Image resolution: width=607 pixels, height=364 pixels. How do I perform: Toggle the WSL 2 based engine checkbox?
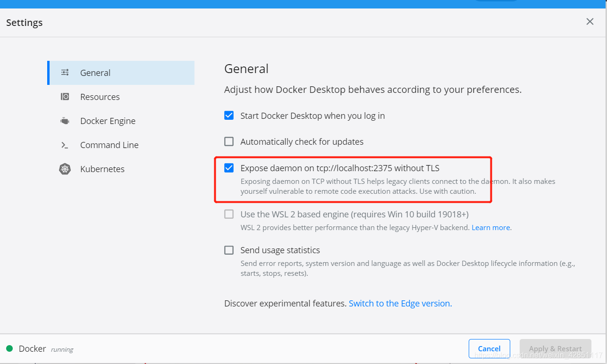click(x=229, y=214)
